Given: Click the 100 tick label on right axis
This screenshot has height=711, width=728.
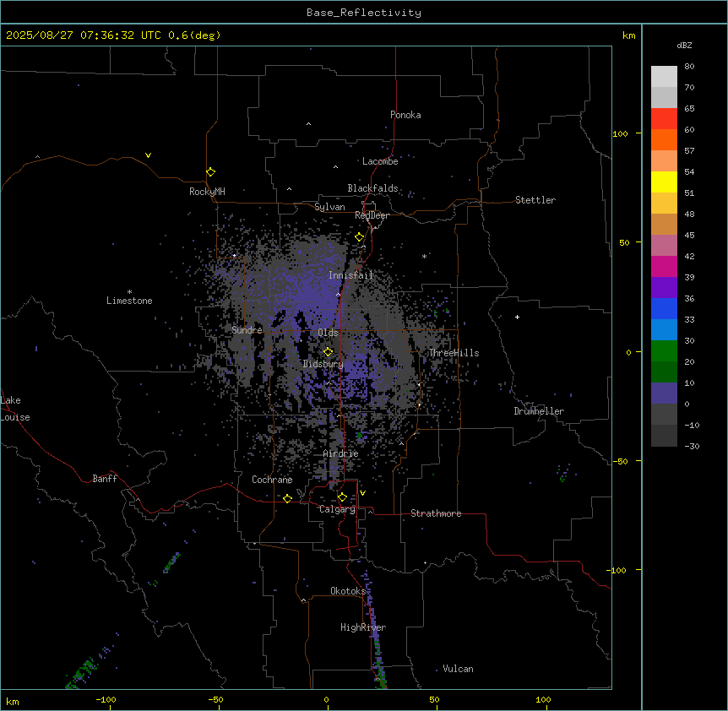Looking at the screenshot, I should pos(620,133).
